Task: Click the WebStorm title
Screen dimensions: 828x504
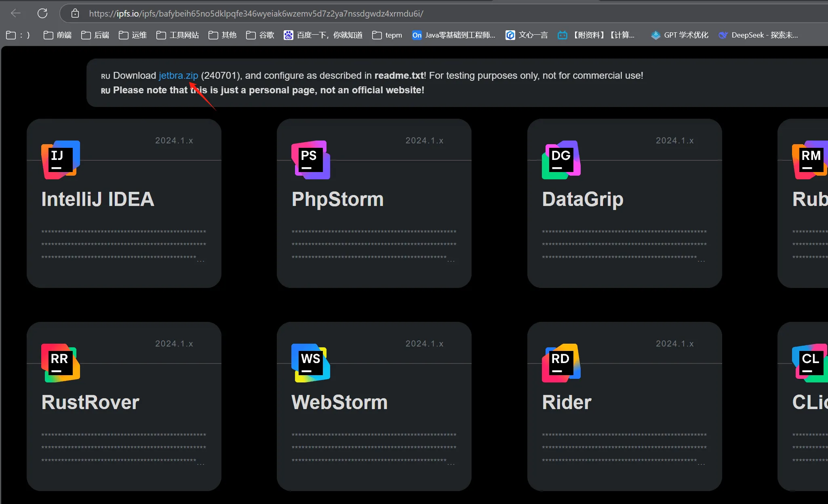Action: 339,402
